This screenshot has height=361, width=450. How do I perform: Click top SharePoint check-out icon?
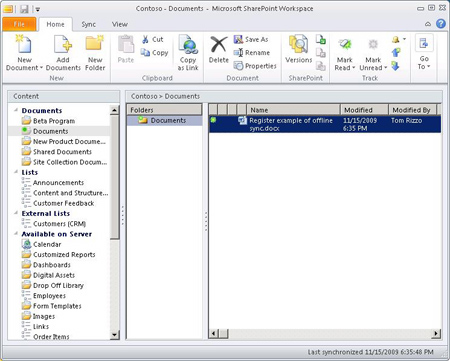tap(321, 39)
